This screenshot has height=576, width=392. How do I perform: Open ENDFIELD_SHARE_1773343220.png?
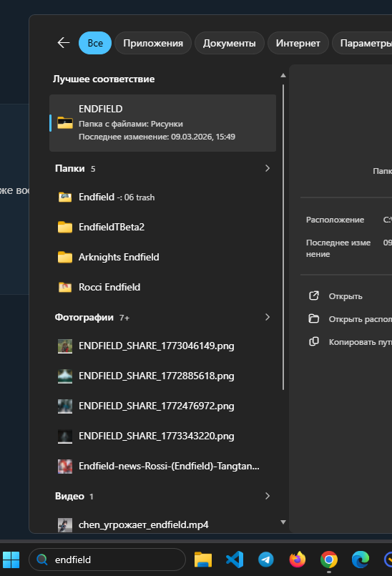(x=163, y=436)
